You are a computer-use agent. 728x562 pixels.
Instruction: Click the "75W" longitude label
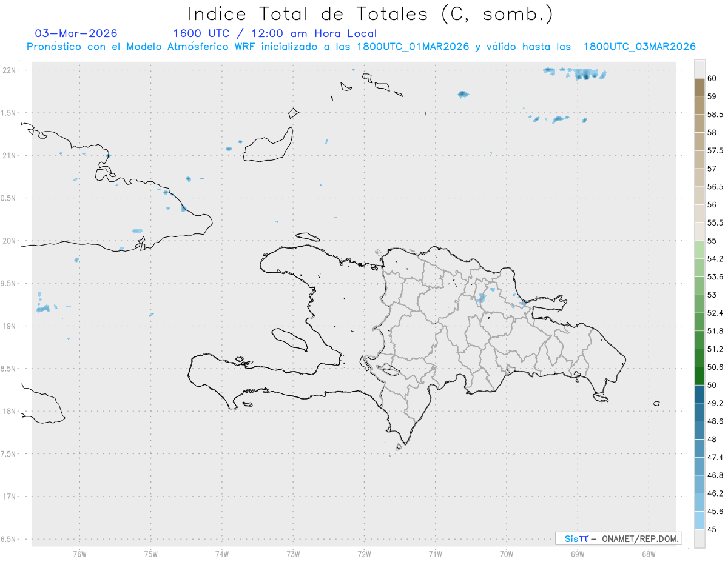pyautogui.click(x=151, y=554)
